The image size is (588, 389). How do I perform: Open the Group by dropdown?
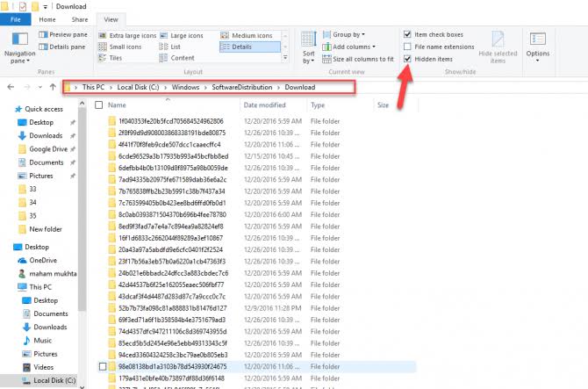(x=344, y=34)
